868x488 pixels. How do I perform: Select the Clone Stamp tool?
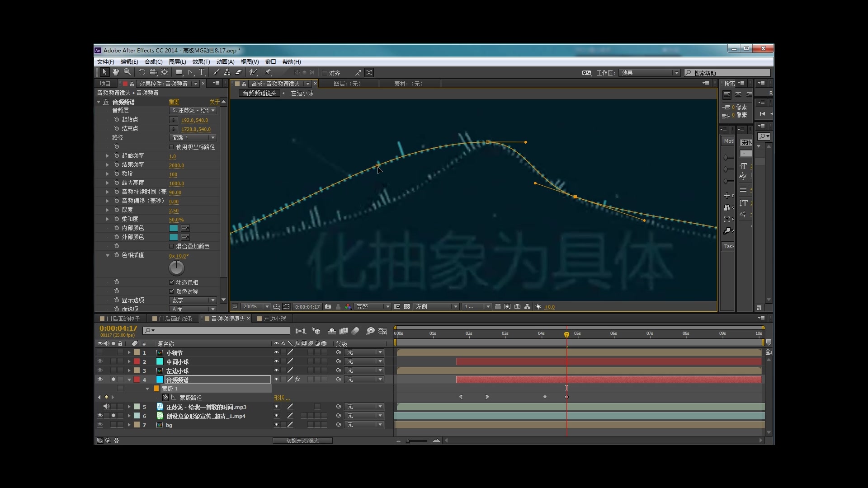pyautogui.click(x=227, y=72)
